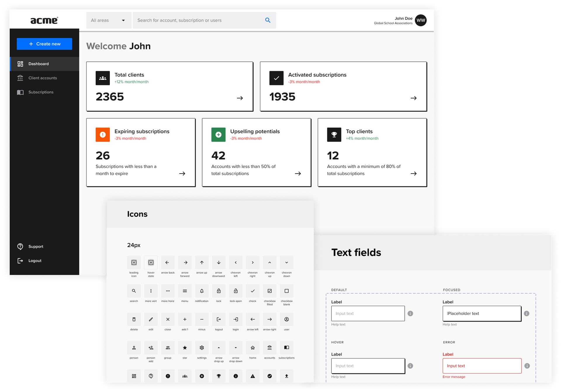Select the chevron up icon tile
Screen dimensions: 561x392
pos(269,263)
